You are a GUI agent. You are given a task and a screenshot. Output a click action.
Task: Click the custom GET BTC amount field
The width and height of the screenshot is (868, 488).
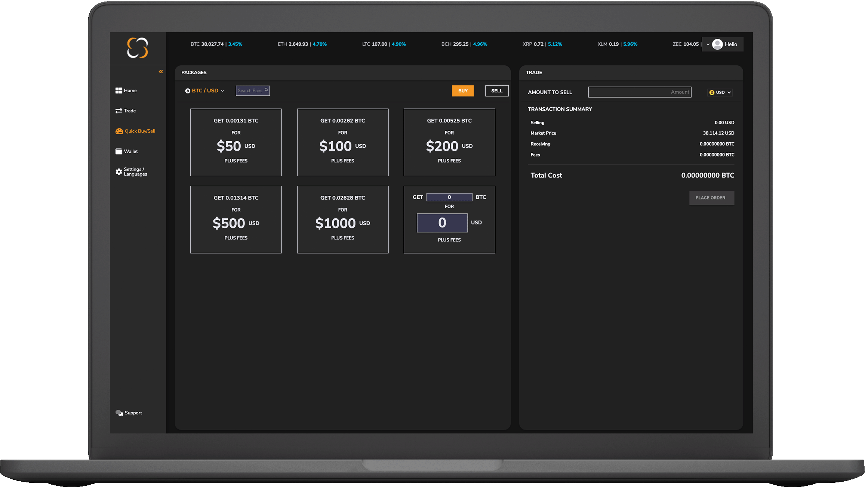tap(449, 197)
